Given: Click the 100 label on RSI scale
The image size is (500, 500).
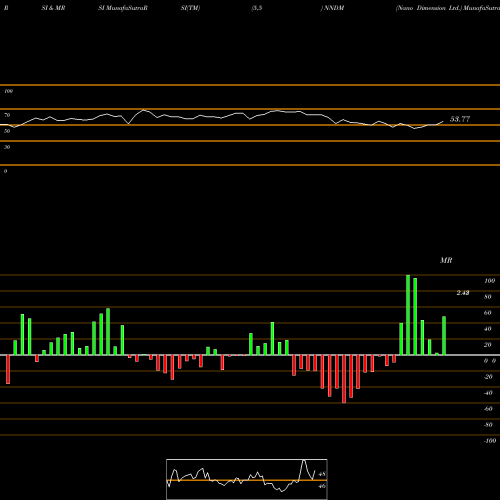Looking at the screenshot, I should pyautogui.click(x=8, y=91).
